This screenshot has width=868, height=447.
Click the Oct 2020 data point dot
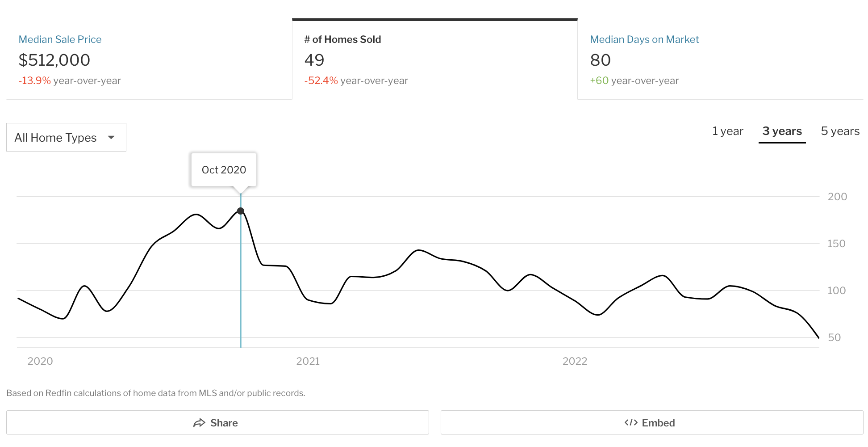pos(241,211)
